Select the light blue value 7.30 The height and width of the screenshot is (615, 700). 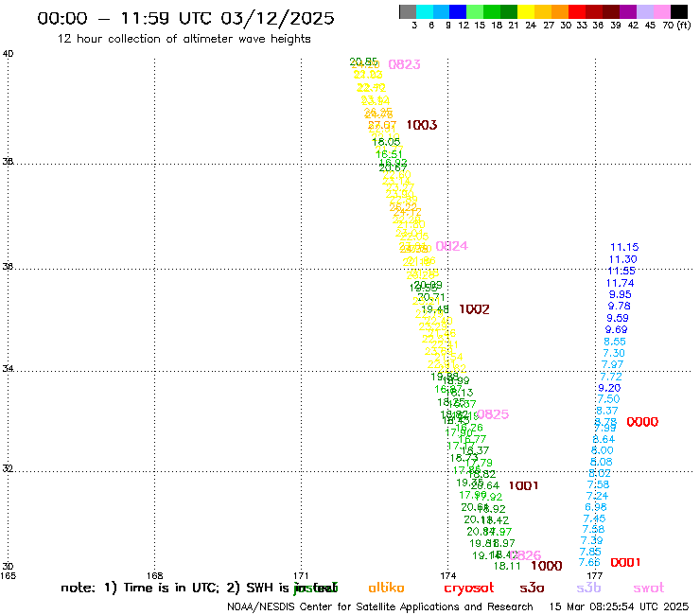[x=614, y=353]
